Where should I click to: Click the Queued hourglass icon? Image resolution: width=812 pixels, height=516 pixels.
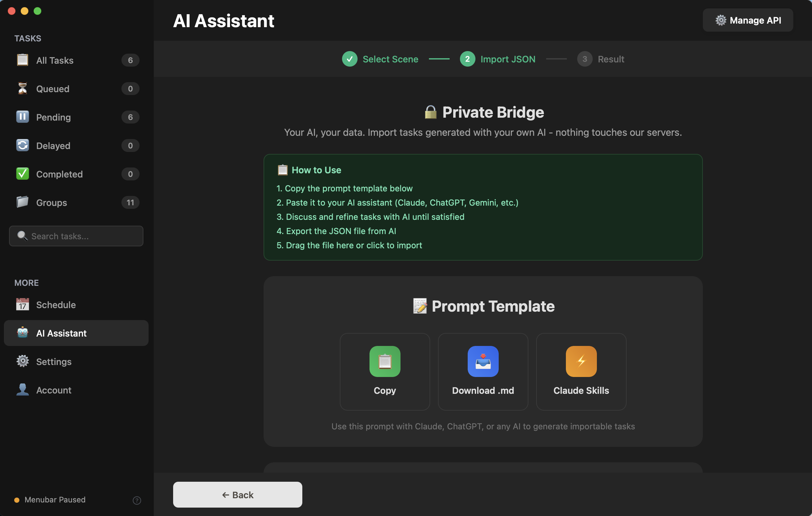(22, 89)
